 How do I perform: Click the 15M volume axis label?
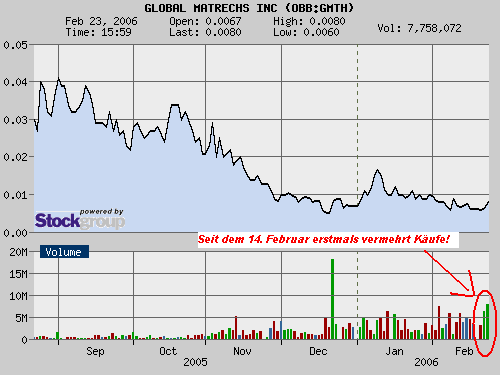coord(18,274)
